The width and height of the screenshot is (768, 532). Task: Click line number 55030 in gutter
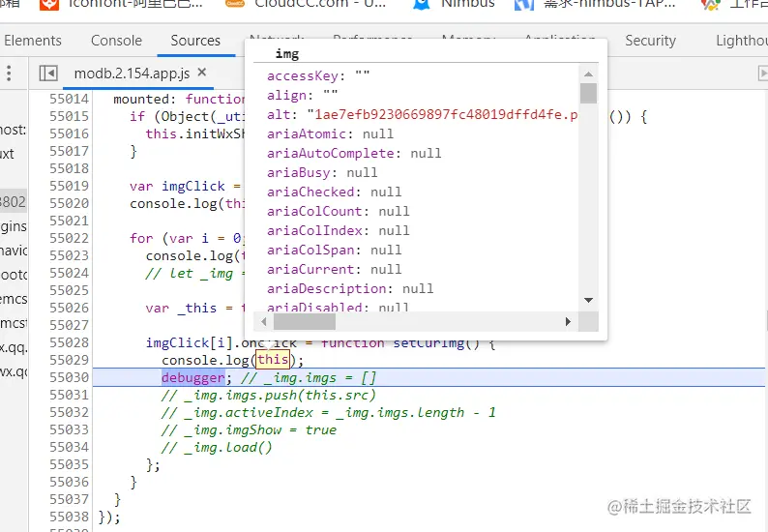point(69,377)
